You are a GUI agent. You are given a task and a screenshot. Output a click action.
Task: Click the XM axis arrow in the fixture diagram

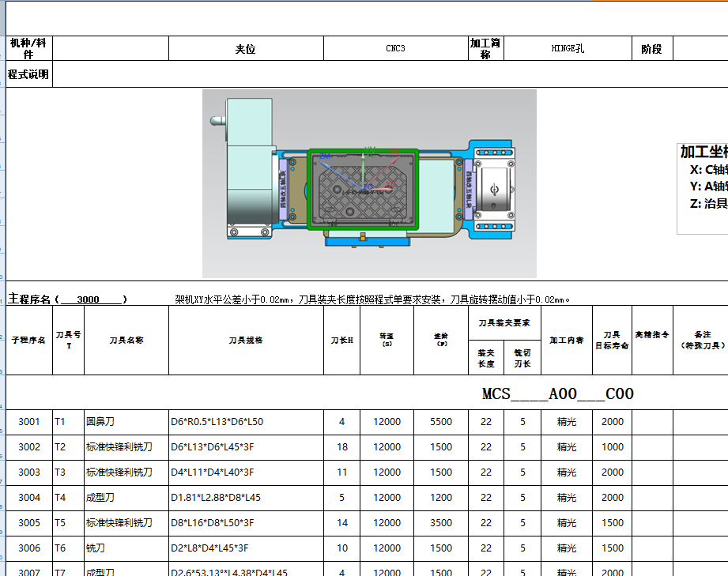click(395, 159)
